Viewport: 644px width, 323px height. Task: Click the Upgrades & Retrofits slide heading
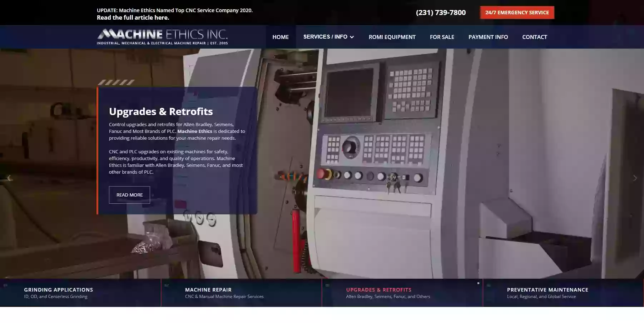tap(161, 111)
